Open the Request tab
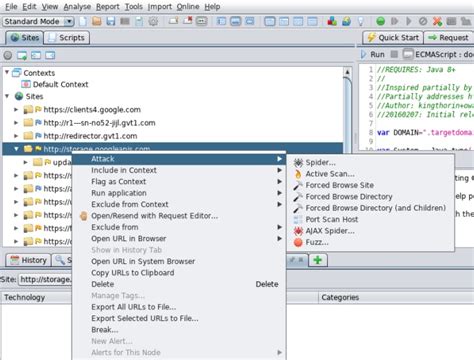 tap(449, 38)
